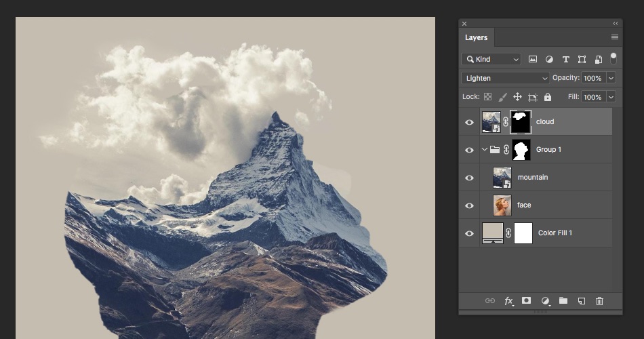
Task: Open the layer style fx menu
Action: [508, 301]
